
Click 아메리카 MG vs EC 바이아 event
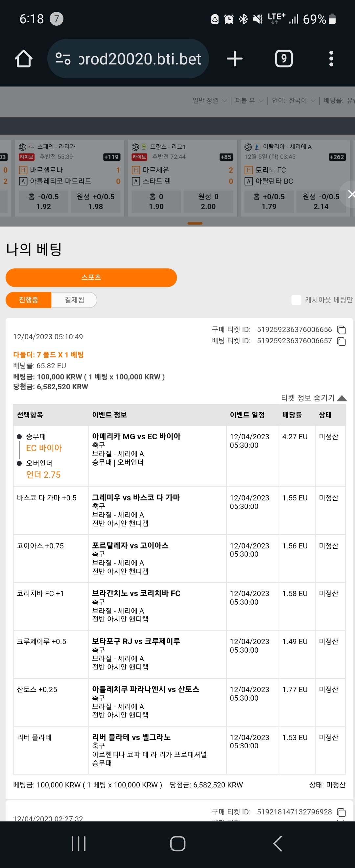136,436
